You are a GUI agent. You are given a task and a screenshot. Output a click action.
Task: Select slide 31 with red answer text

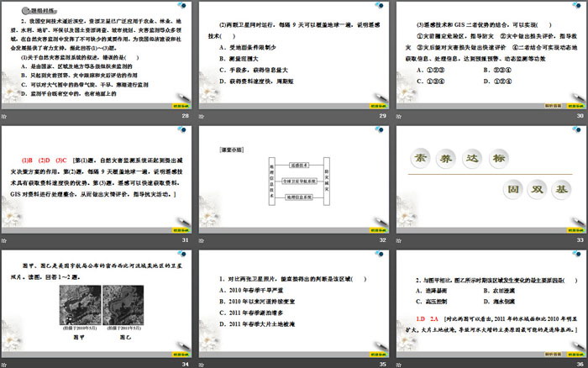[97, 177]
